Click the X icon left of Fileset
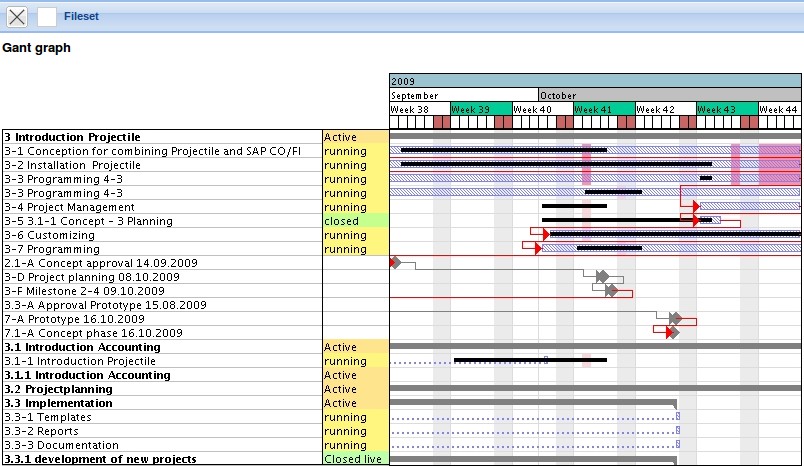 click(17, 16)
